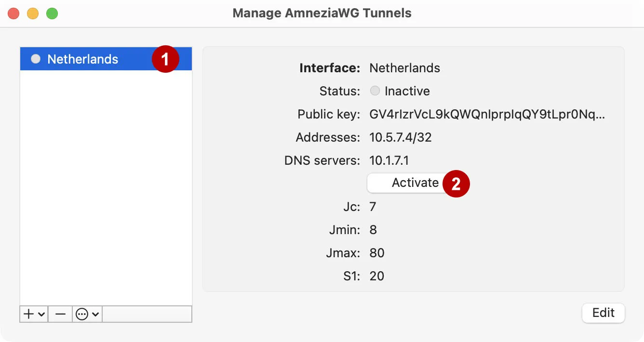Click the truncated public key value

click(487, 114)
